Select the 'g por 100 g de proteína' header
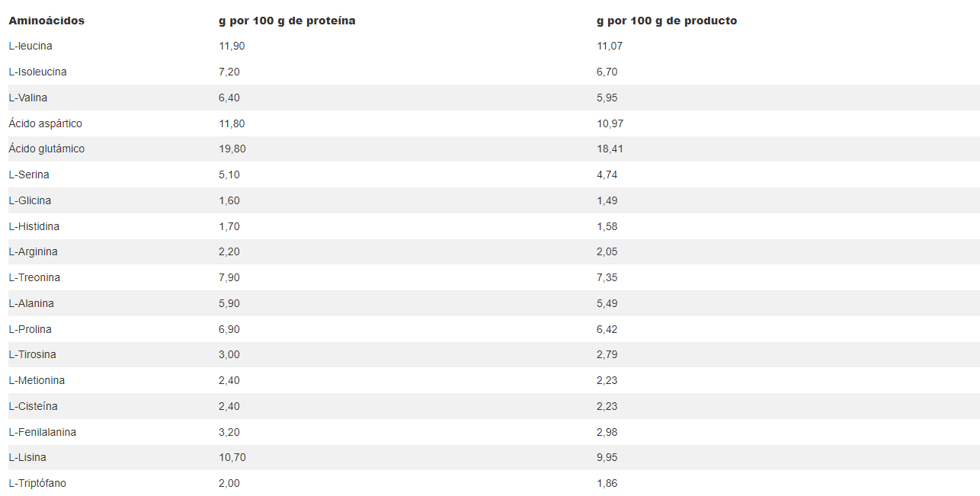 pos(287,21)
